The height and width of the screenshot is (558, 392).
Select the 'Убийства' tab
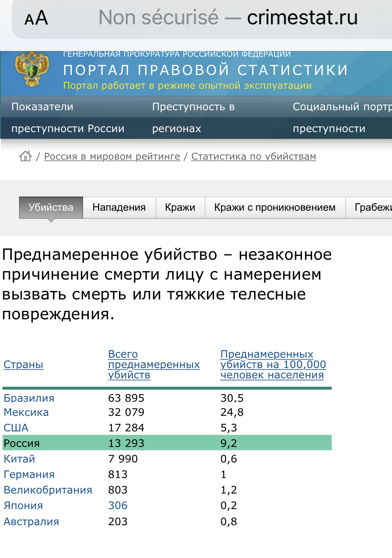[x=51, y=207]
